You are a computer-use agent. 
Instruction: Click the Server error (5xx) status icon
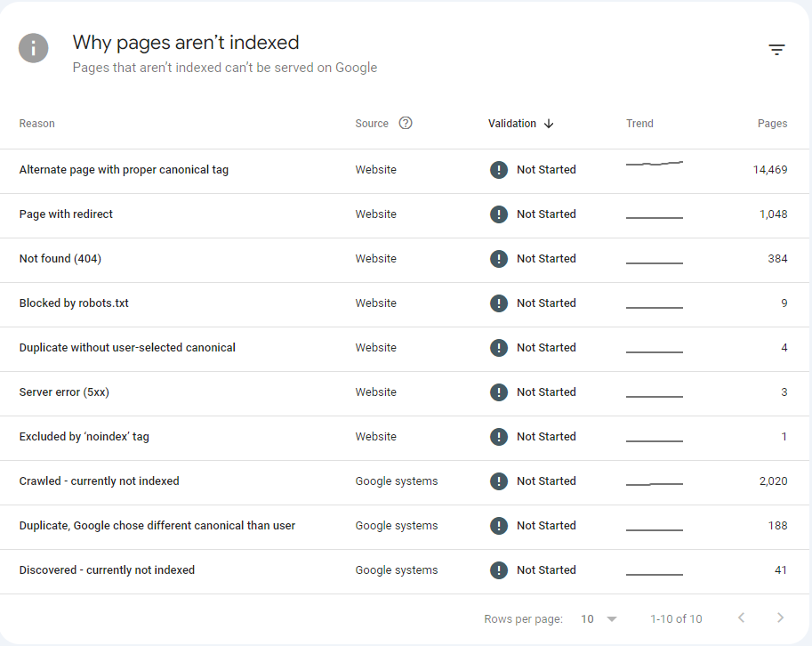click(x=499, y=392)
